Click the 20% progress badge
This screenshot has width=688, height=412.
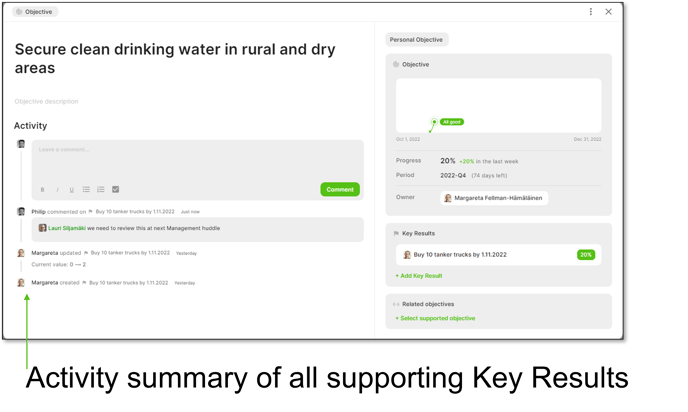click(x=586, y=255)
